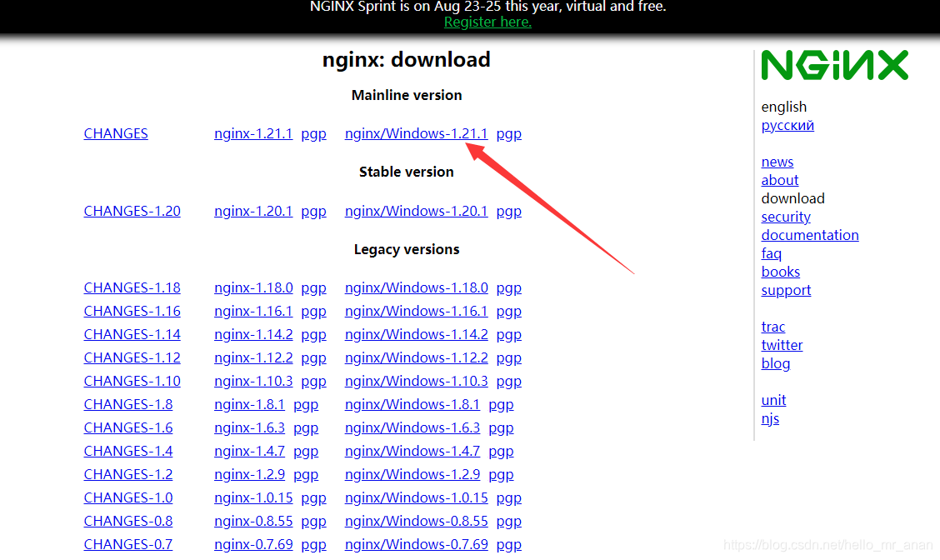Download nginx-1.20.1 stable source
Viewport: 940px width, 560px height.
click(x=253, y=211)
